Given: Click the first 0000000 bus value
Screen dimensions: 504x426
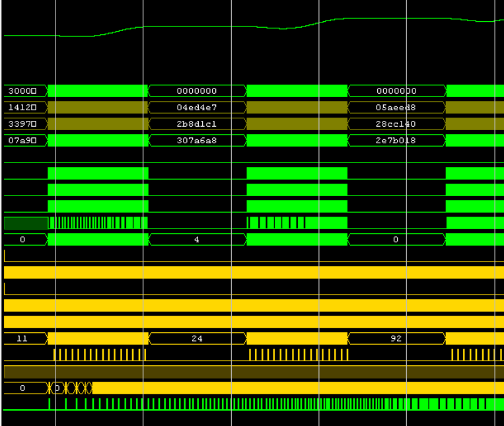Looking at the screenshot, I should (x=197, y=91).
